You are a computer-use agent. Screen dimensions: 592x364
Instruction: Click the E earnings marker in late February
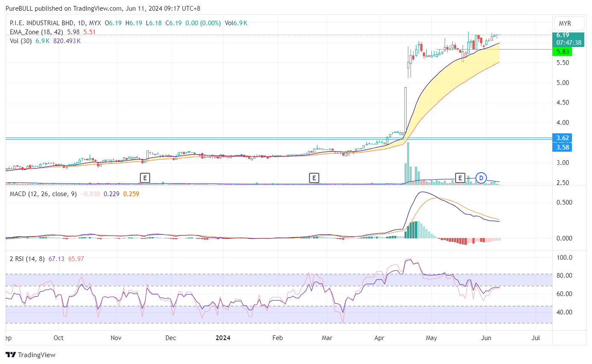click(x=314, y=178)
